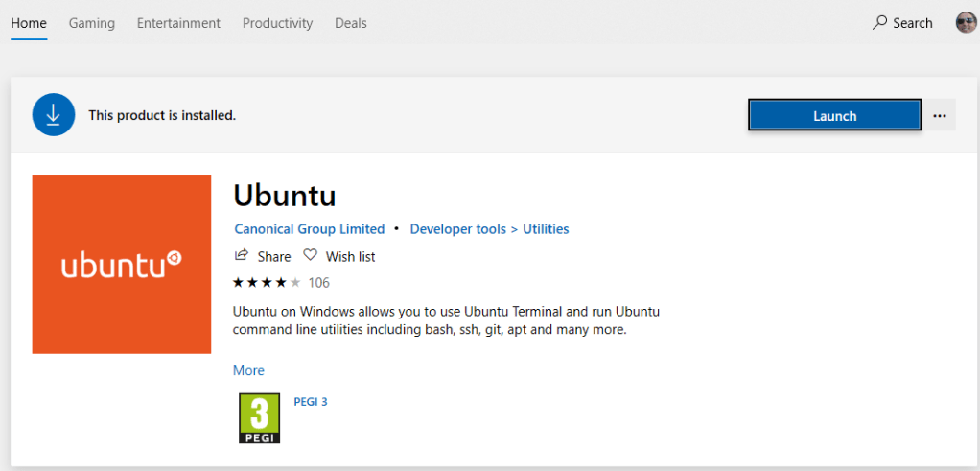Open the Utilities subcategory link
The width and height of the screenshot is (980, 471).
coord(546,229)
